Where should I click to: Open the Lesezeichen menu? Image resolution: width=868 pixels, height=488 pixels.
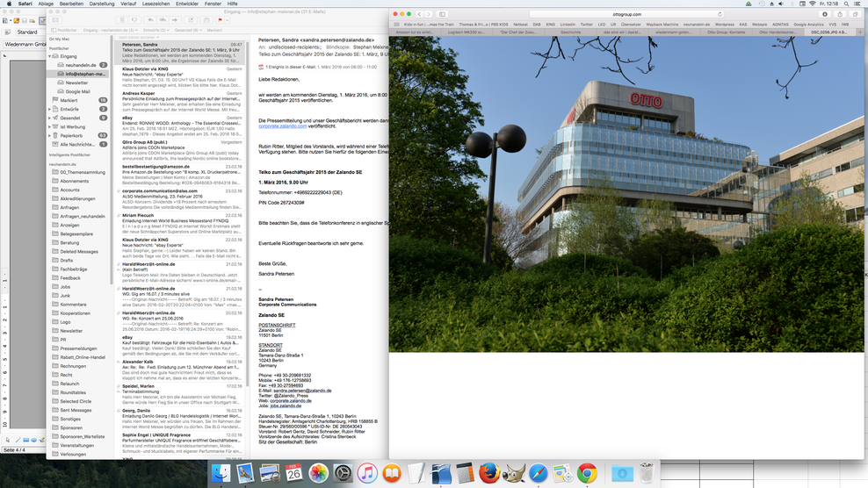click(156, 4)
